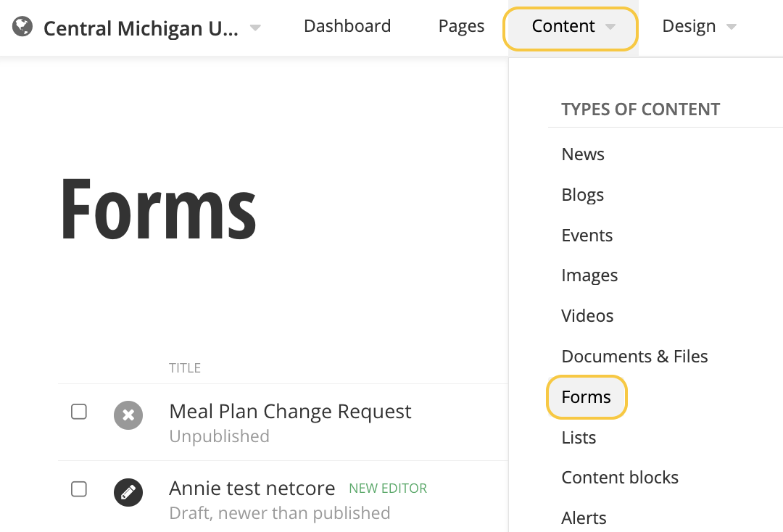The width and height of the screenshot is (783, 532).
Task: Select the Images content type
Action: (589, 275)
